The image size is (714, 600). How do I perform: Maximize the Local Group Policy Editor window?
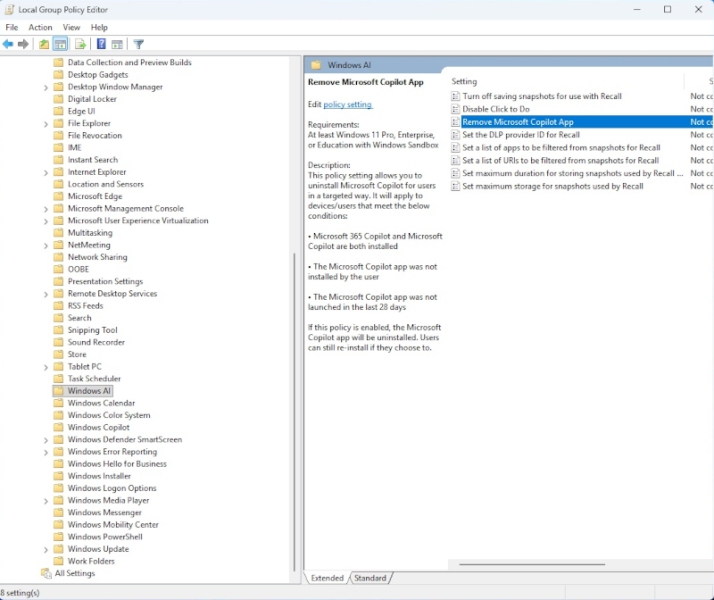[668, 10]
